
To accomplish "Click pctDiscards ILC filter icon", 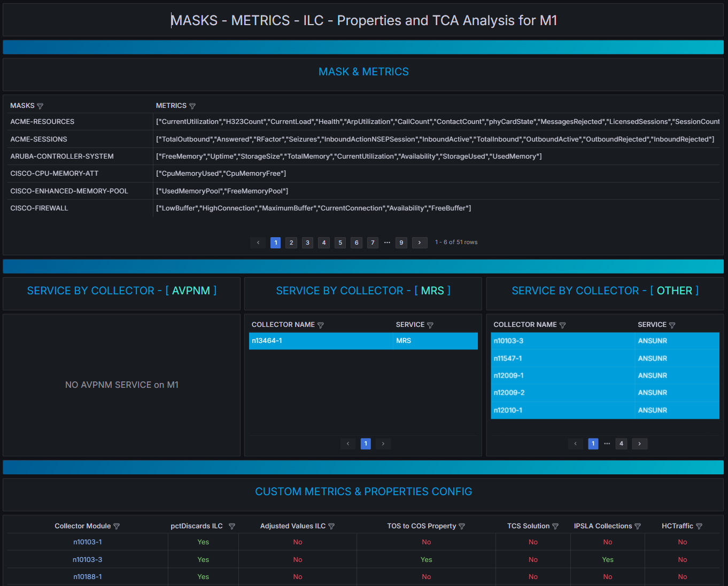I will click(232, 527).
